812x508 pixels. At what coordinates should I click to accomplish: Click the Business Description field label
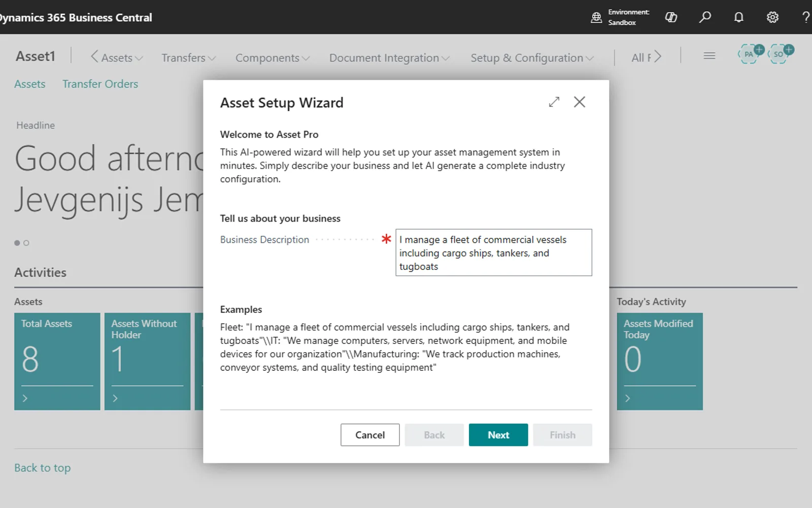click(x=264, y=239)
